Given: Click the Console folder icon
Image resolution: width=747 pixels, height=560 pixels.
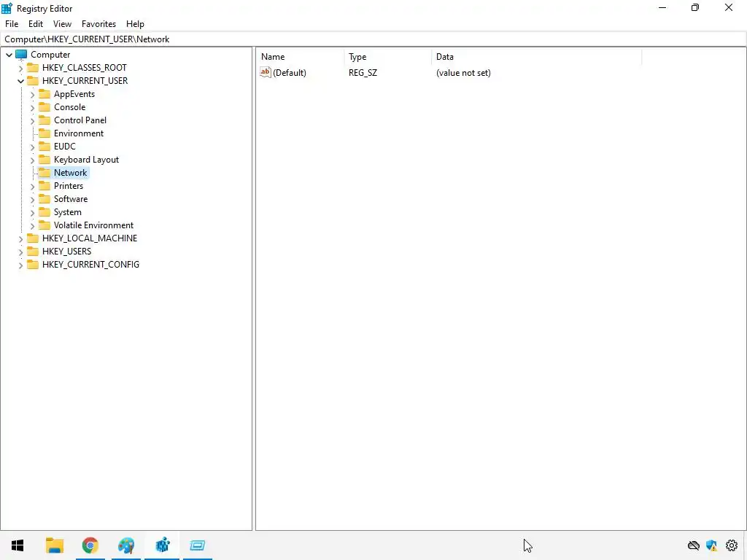Looking at the screenshot, I should point(44,106).
